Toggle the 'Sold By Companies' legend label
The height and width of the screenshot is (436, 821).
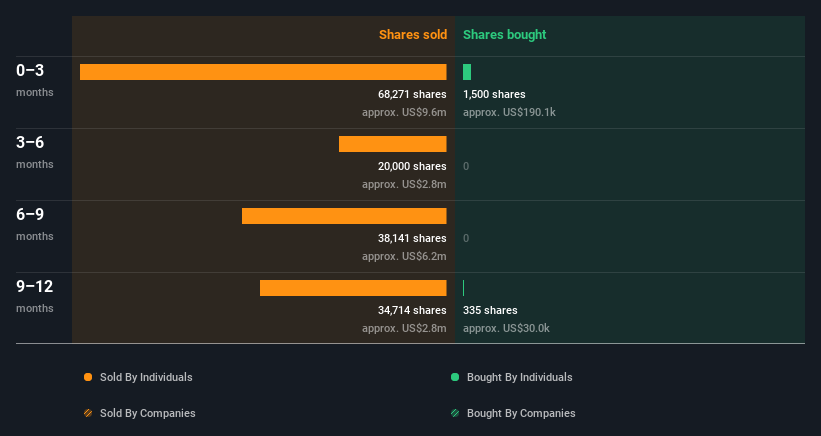[x=148, y=413]
